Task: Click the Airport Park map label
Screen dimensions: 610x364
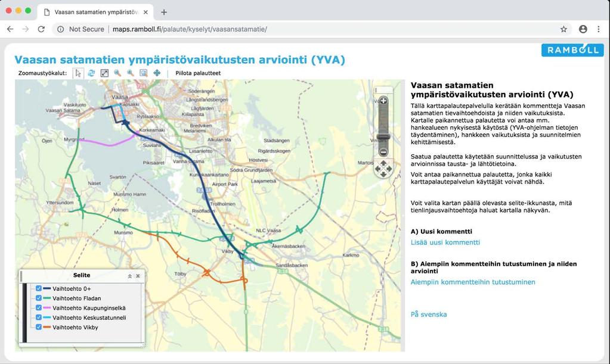Action: pyautogui.click(x=225, y=184)
